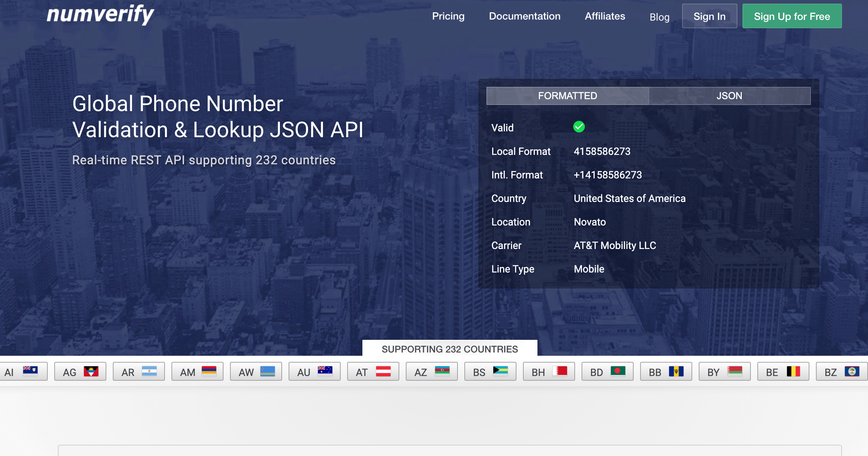Image resolution: width=868 pixels, height=456 pixels.
Task: Switch to the FORMATTED tab
Action: coord(567,96)
